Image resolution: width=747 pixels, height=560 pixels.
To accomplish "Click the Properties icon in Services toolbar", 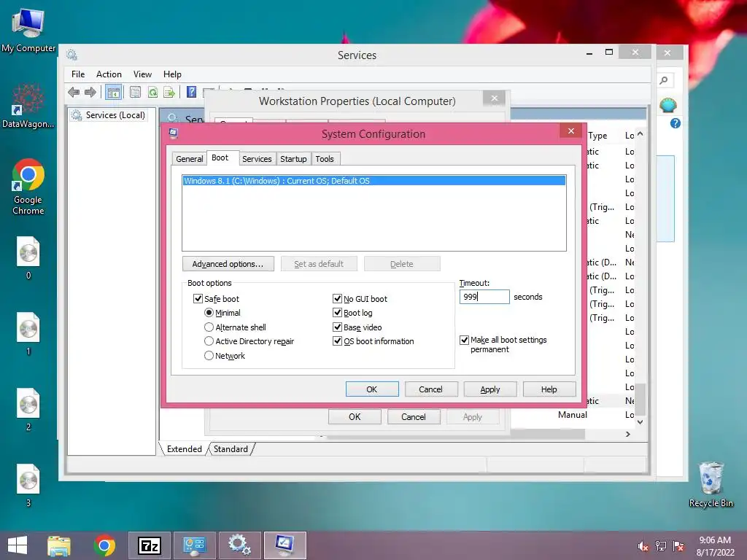I will click(x=135, y=92).
